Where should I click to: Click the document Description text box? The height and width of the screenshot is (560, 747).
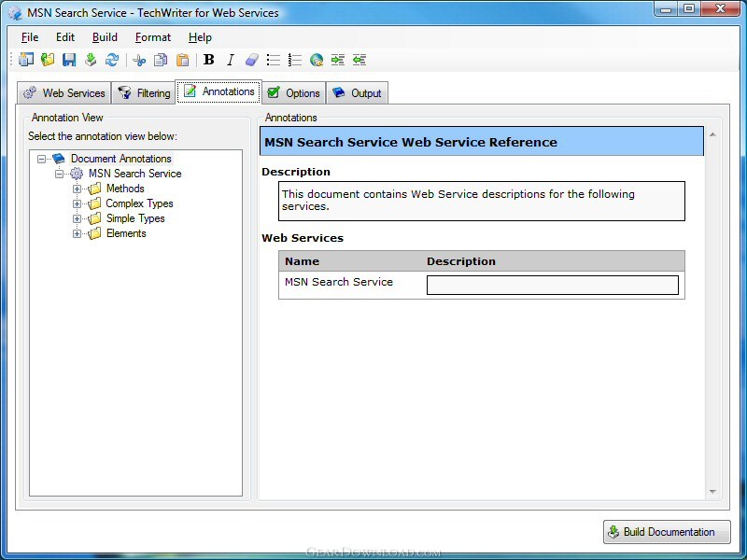click(x=482, y=201)
